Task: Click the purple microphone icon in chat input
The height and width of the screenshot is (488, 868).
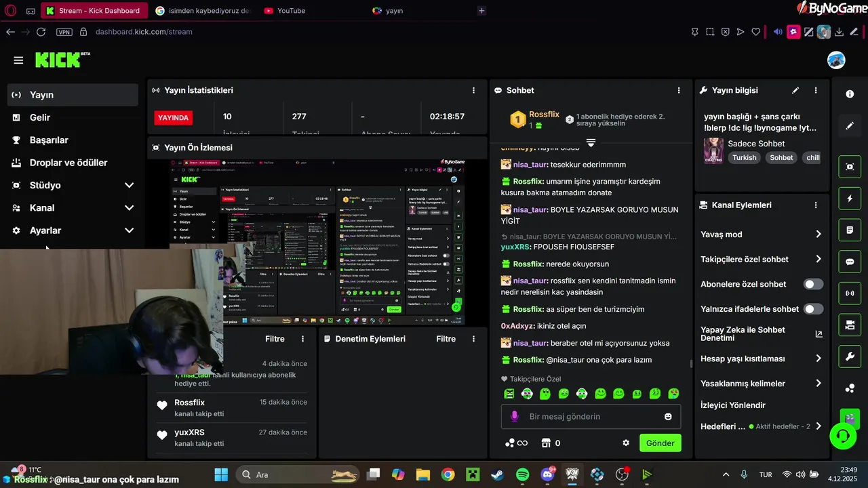Action: [515, 416]
